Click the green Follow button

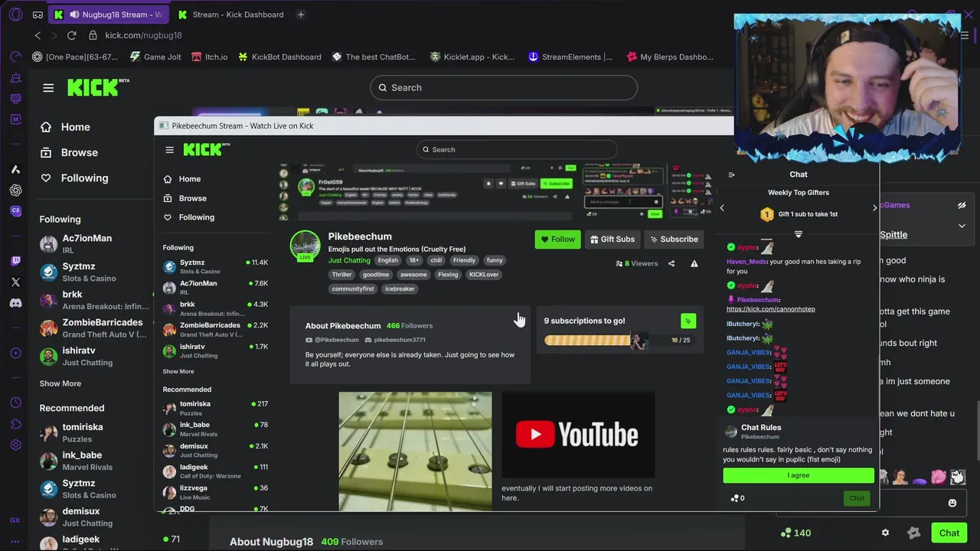click(x=557, y=240)
